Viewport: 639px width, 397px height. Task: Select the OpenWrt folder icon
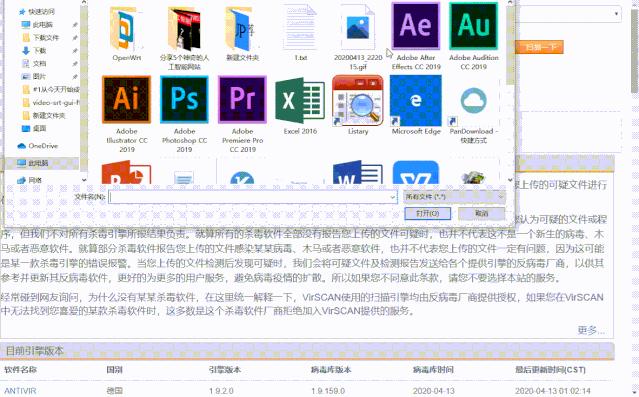(126, 29)
